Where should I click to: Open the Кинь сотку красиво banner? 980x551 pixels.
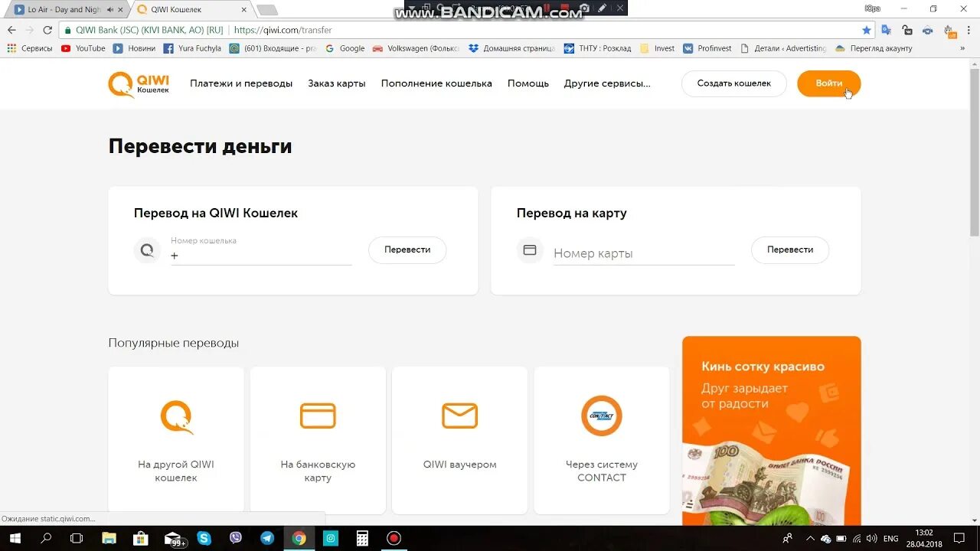point(772,431)
